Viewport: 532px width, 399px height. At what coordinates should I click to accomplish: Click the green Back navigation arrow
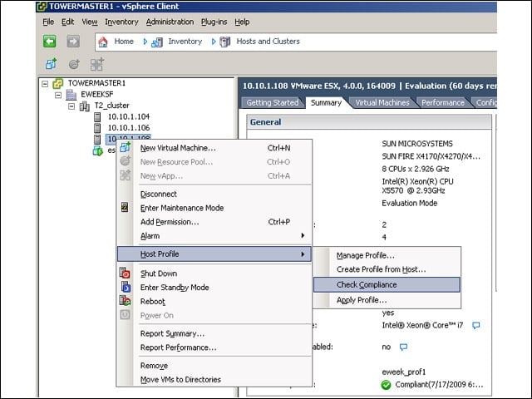coord(50,42)
